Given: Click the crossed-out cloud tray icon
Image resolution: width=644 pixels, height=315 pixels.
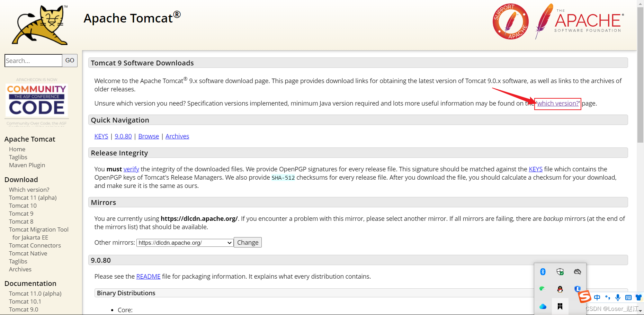Looking at the screenshot, I should tap(577, 272).
